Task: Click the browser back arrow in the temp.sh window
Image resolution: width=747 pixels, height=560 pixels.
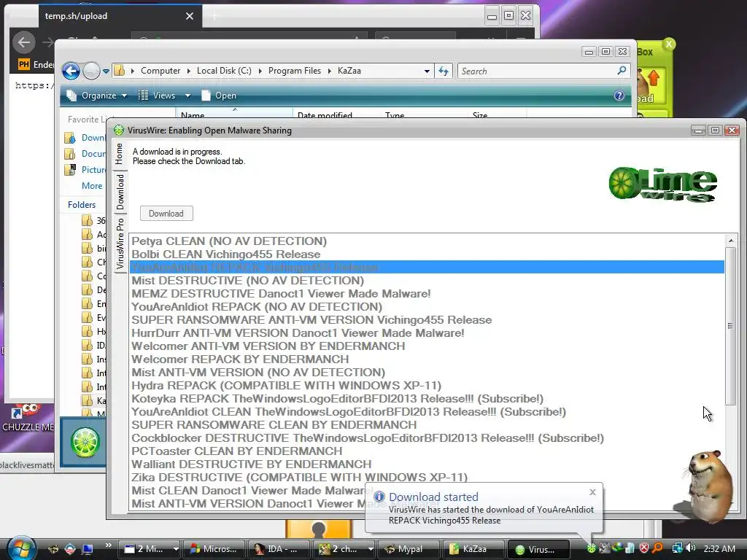Action: pos(24,42)
